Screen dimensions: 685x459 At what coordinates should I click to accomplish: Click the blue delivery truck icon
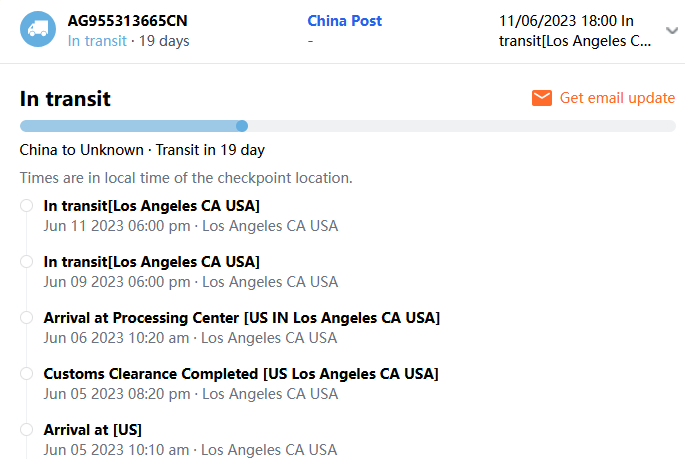pyautogui.click(x=38, y=30)
